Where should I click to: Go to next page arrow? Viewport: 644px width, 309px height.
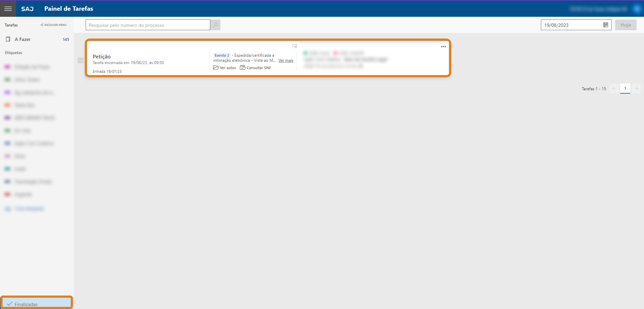[636, 89]
